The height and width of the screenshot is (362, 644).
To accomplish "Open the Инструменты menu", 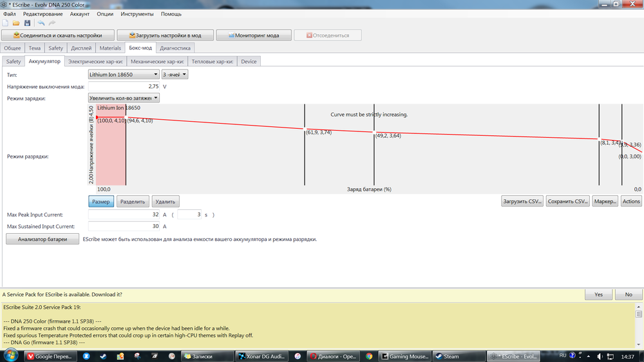I will pos(137,14).
